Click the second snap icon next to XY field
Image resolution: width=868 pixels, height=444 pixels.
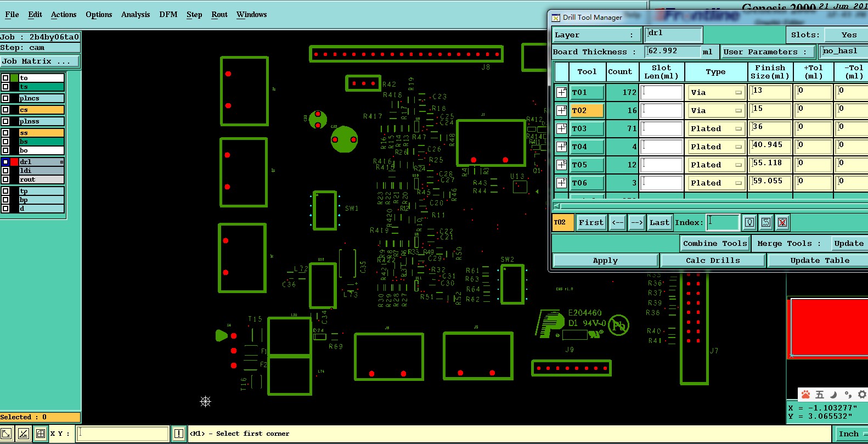23,434
